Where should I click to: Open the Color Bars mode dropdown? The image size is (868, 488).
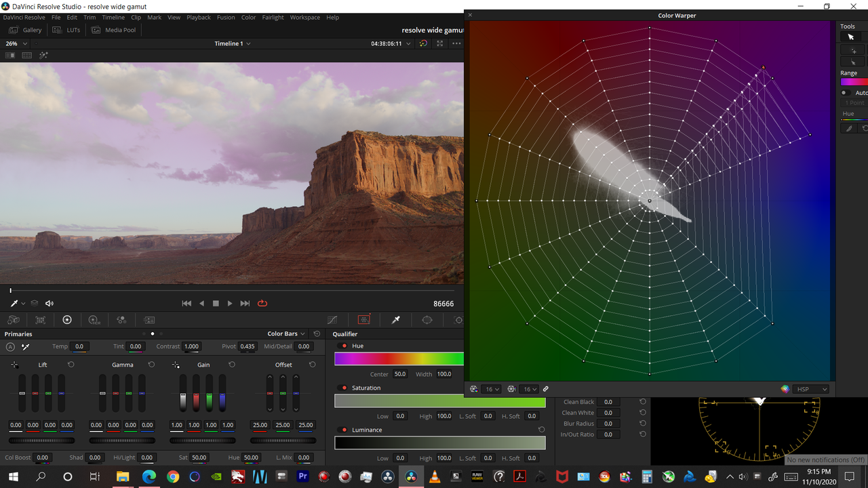[x=286, y=333]
